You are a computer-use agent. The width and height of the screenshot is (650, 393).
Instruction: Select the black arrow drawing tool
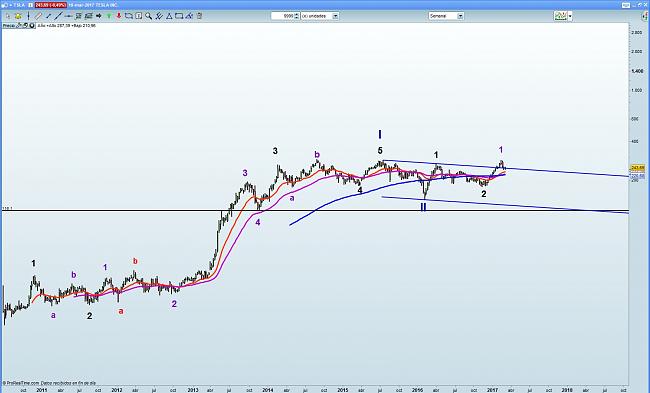99,16
